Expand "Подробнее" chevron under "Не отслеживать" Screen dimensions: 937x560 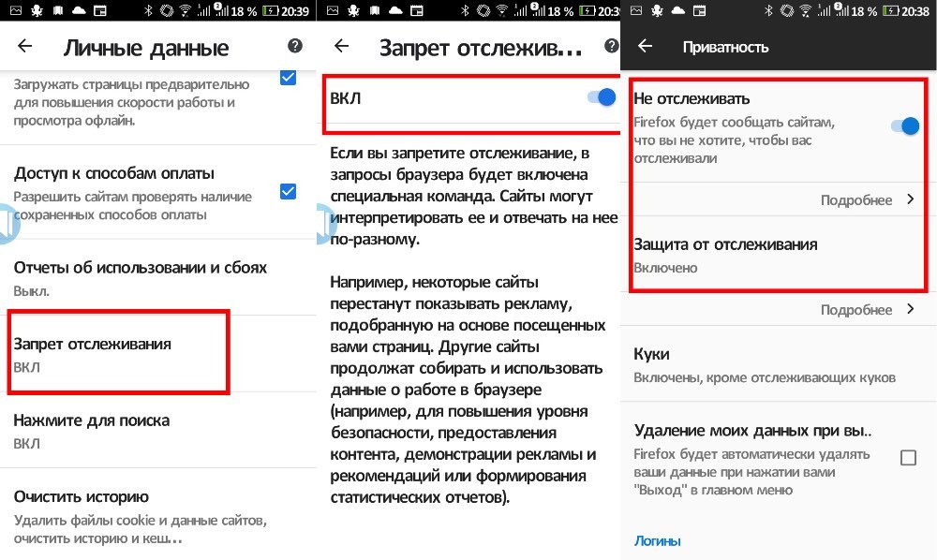click(x=909, y=199)
